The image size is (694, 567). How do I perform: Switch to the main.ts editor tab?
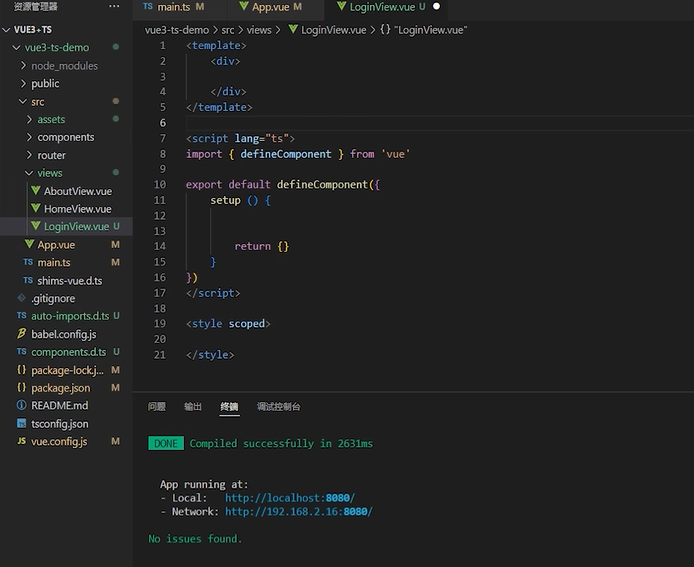(x=179, y=7)
